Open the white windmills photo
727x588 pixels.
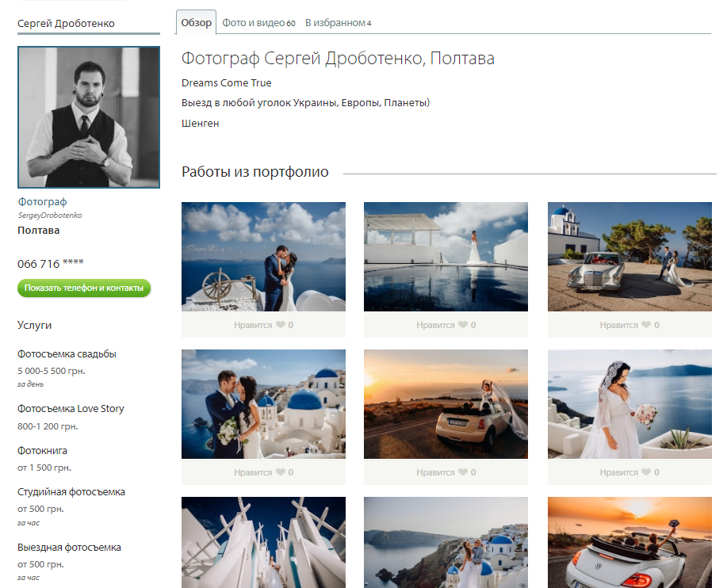click(x=263, y=542)
